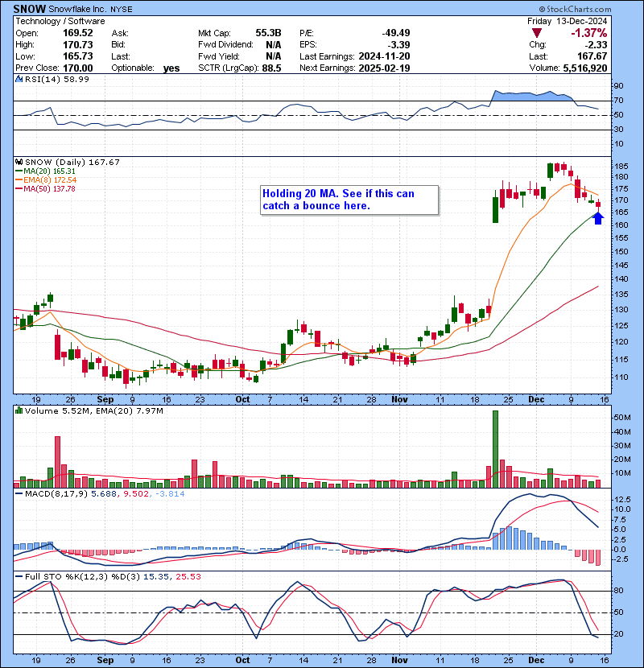Click the candlestick icon beside SNOW (Daily)
The image size is (644, 668).
coord(19,162)
